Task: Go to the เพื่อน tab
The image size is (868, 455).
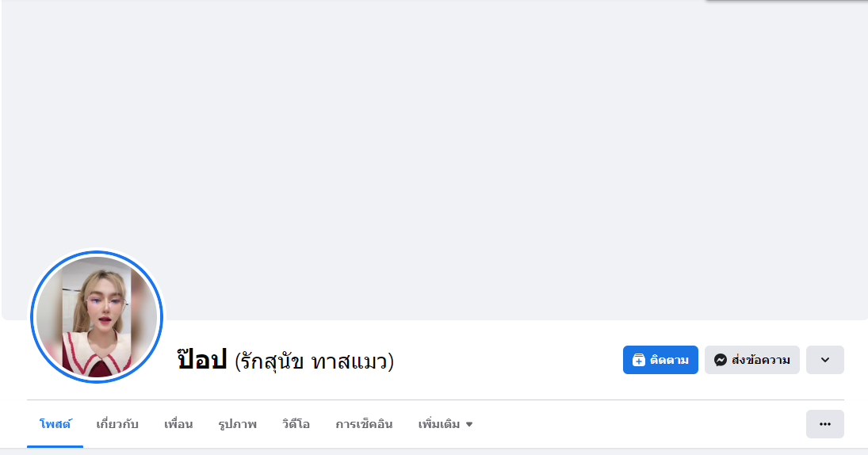Action: click(x=178, y=424)
